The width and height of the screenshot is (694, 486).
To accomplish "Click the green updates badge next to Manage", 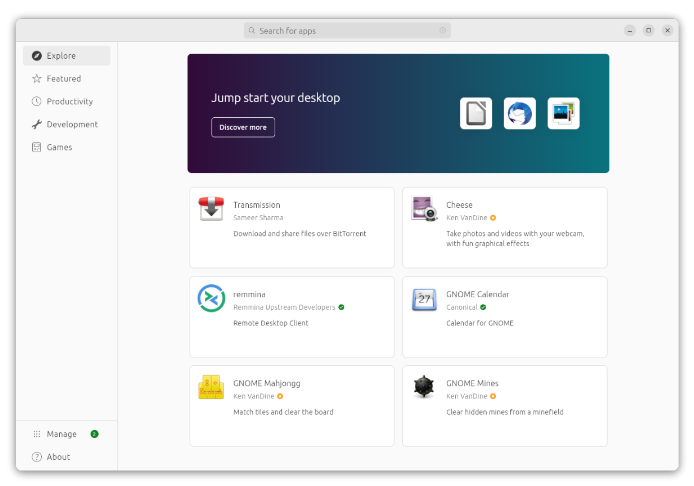I will (x=94, y=434).
